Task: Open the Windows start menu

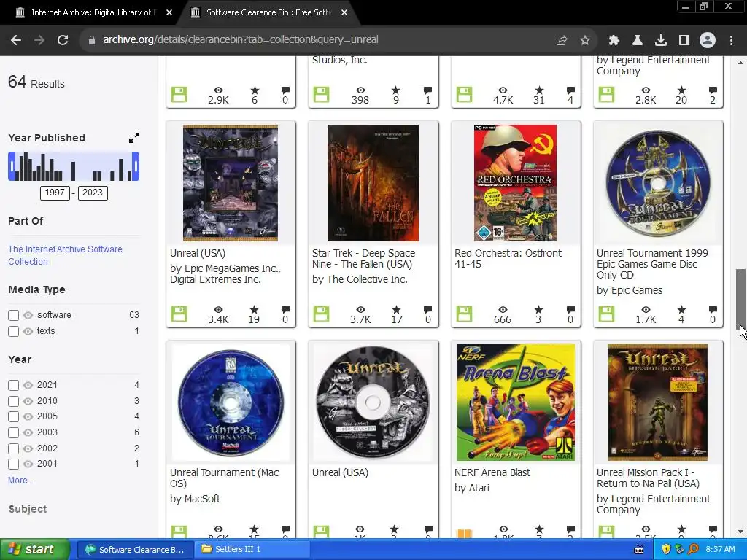Action: click(35, 550)
